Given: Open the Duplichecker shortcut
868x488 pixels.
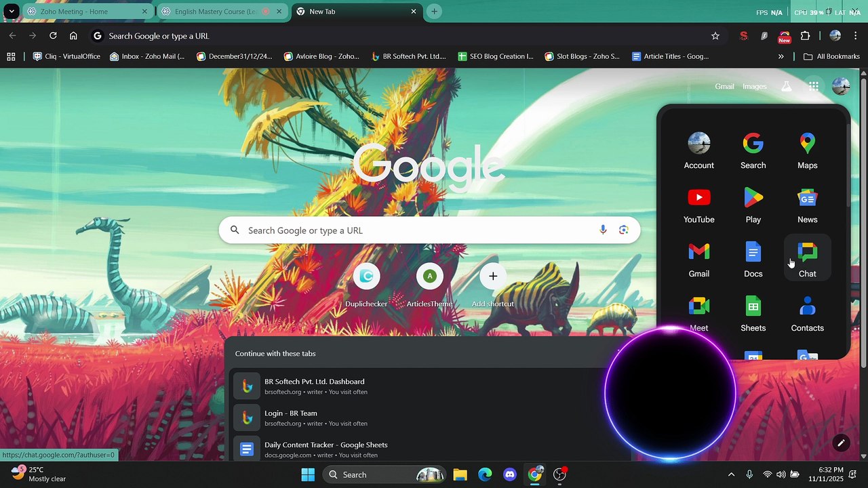Looking at the screenshot, I should 366,285.
